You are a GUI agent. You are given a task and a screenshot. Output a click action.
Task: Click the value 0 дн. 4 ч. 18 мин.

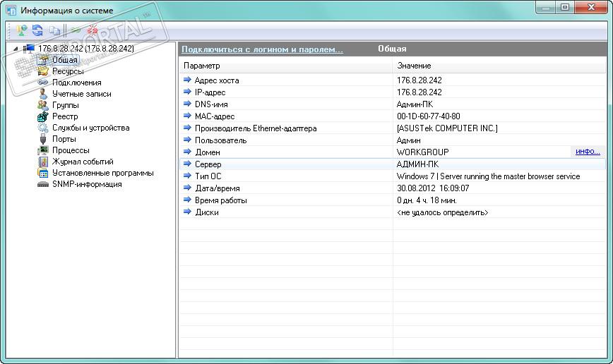point(427,200)
